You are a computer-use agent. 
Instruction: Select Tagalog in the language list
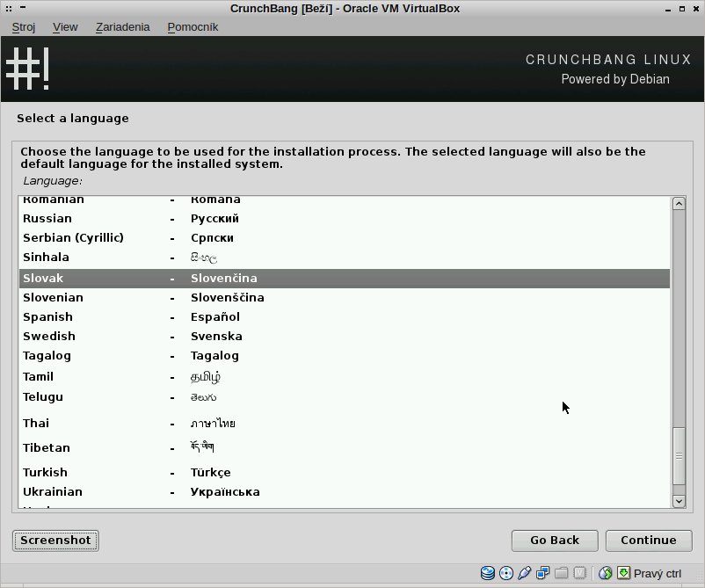click(345, 356)
